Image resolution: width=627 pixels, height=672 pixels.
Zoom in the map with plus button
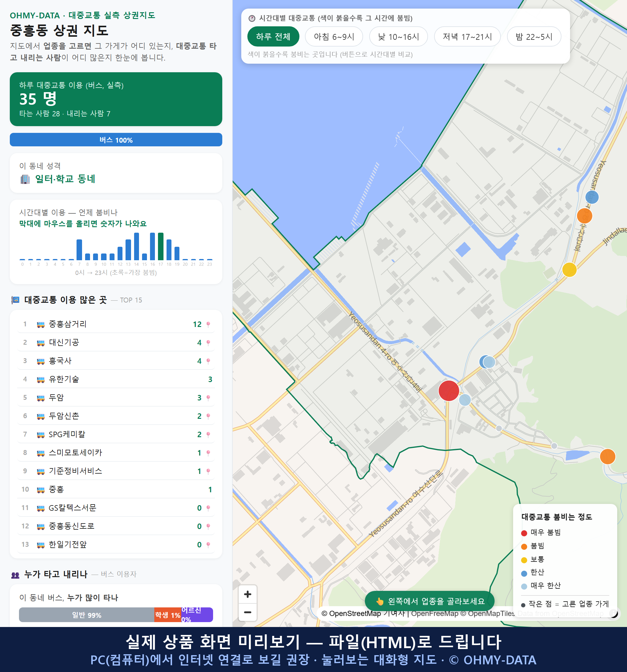coord(247,594)
